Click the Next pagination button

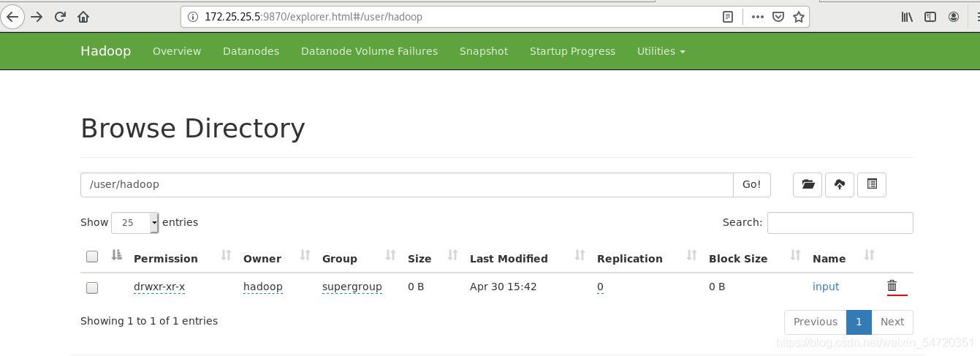[892, 322]
